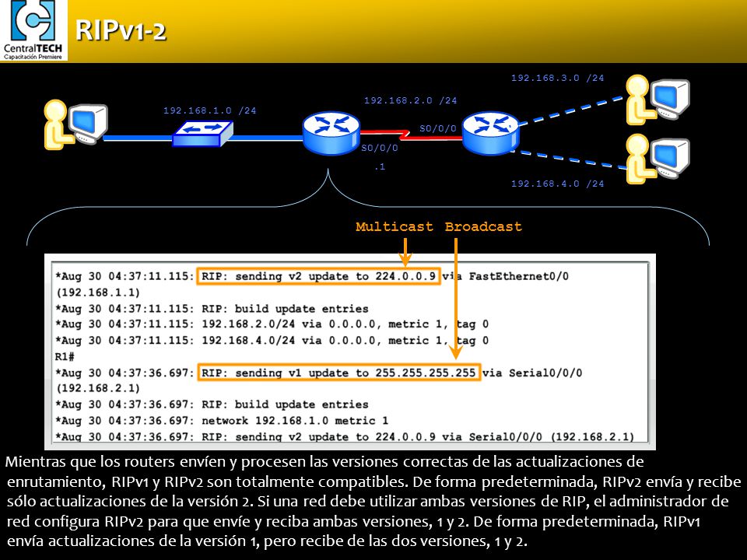The image size is (747, 560).
Task: Click the 'RIP: build update entries' line at 04:37:36.697
Action: pos(212,404)
